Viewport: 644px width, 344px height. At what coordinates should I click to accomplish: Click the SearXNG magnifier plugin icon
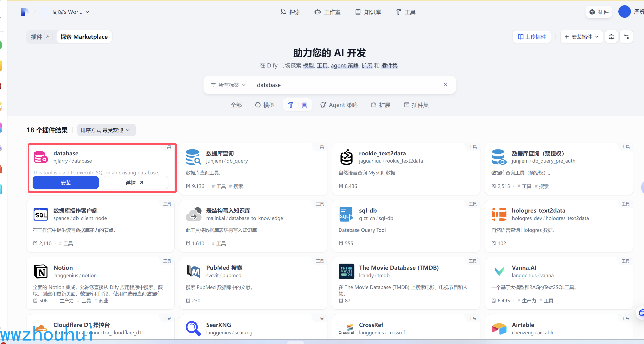coord(193,328)
